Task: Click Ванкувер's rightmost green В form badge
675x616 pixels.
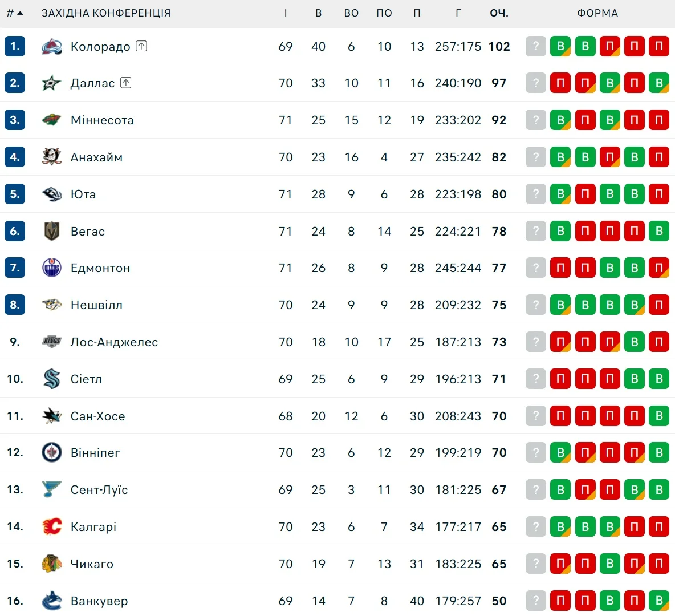Action: (659, 601)
